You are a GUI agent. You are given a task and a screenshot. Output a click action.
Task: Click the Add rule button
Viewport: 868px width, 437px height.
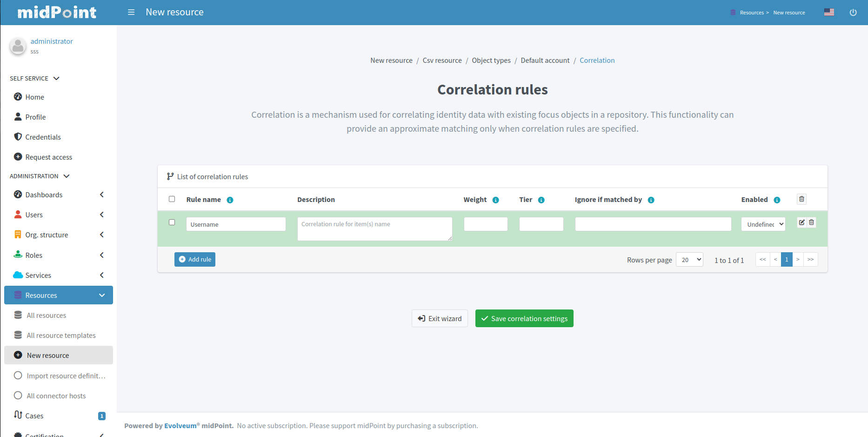[x=194, y=259]
